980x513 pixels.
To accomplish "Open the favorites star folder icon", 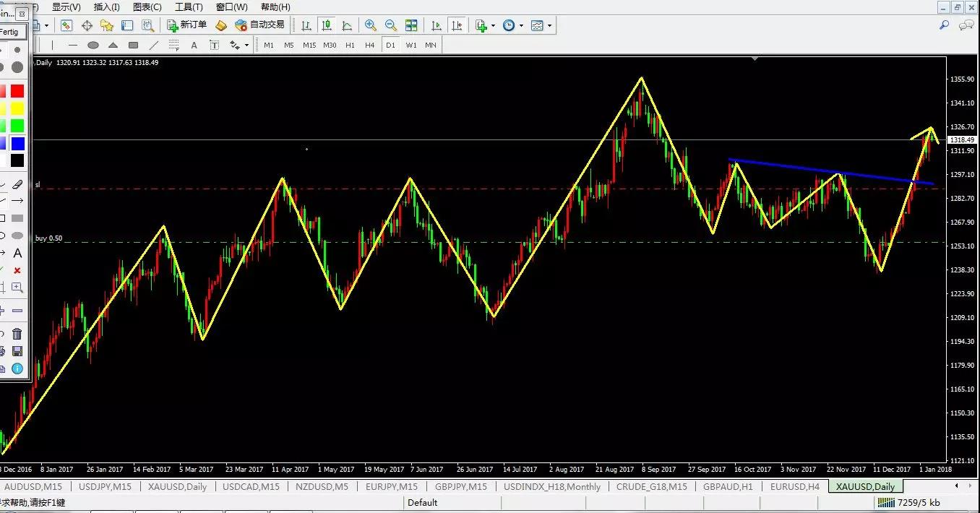I will pyautogui.click(x=107, y=25).
